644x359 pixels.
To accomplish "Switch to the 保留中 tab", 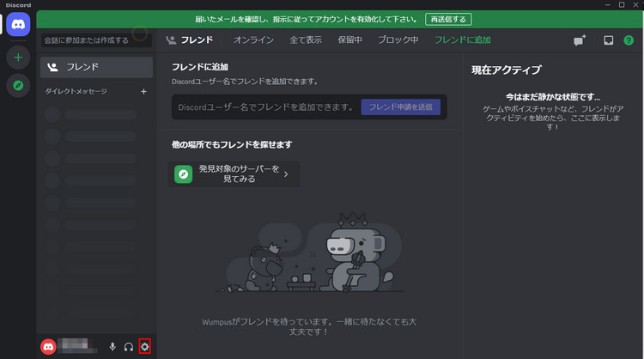I will coord(350,40).
